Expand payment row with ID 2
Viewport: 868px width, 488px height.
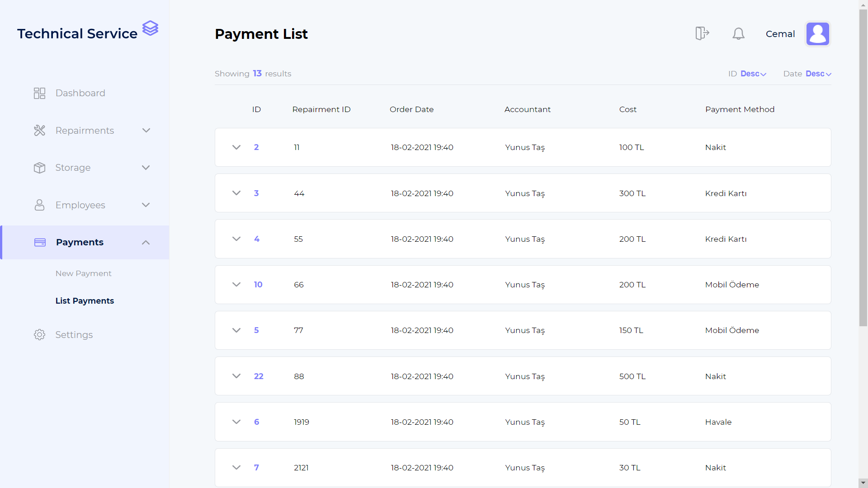click(236, 147)
